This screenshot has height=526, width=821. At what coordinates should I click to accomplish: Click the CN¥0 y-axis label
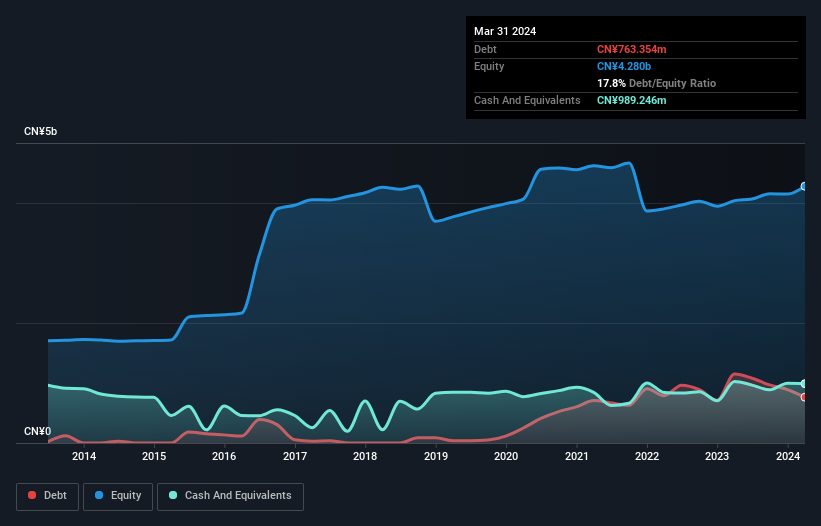(37, 432)
